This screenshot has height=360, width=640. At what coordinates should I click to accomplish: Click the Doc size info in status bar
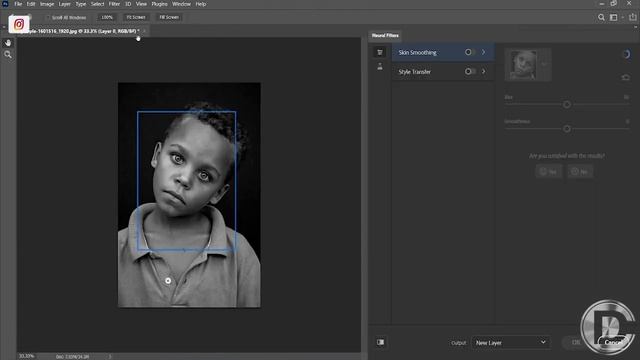pyautogui.click(x=73, y=357)
